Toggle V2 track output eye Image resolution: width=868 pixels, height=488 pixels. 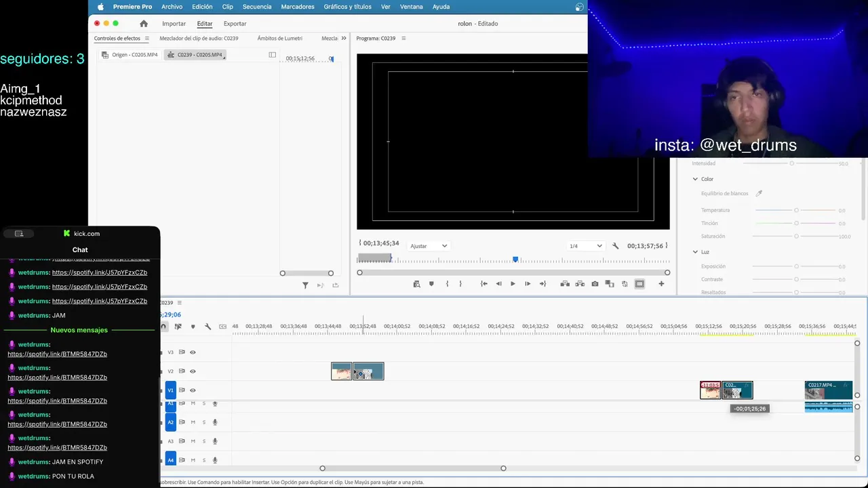[193, 371]
